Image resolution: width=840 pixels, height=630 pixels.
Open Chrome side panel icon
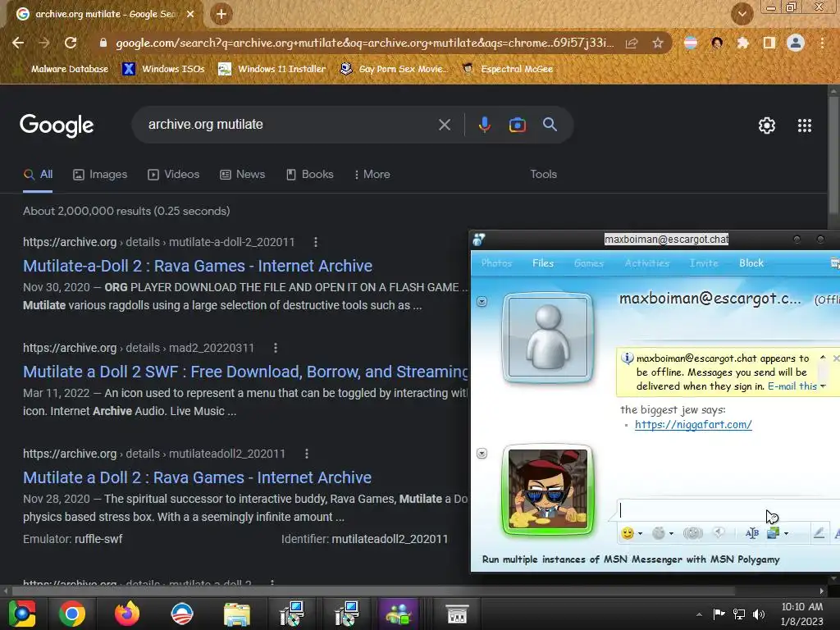769,43
